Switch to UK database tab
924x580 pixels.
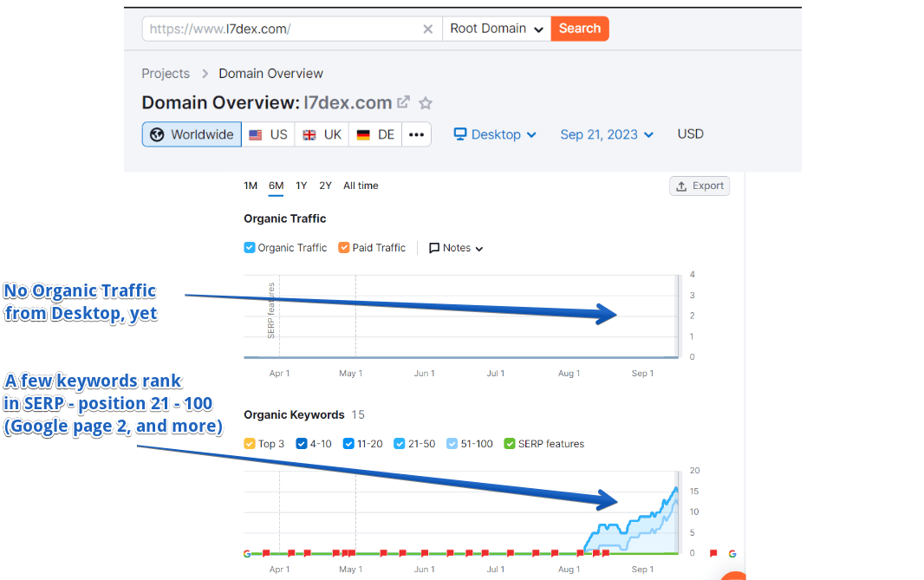tap(322, 134)
